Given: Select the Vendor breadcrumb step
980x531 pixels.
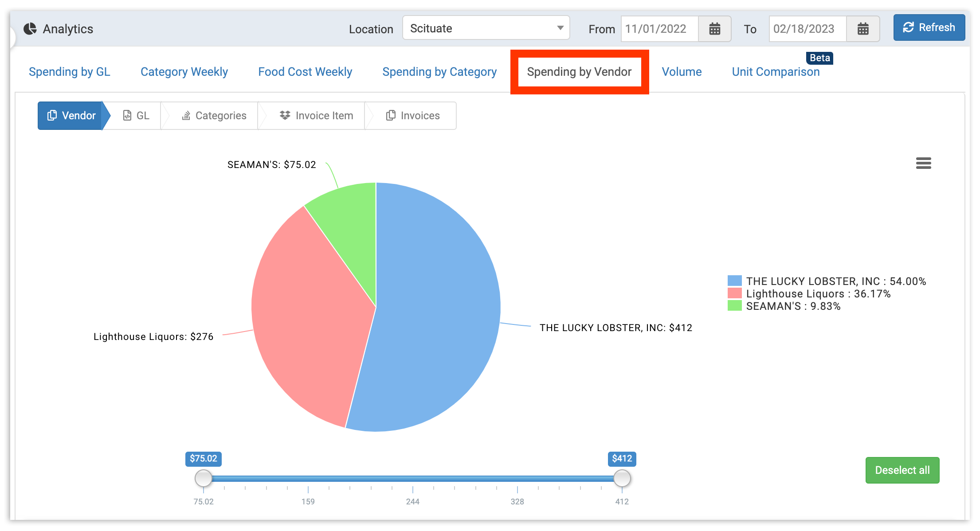Looking at the screenshot, I should (71, 116).
